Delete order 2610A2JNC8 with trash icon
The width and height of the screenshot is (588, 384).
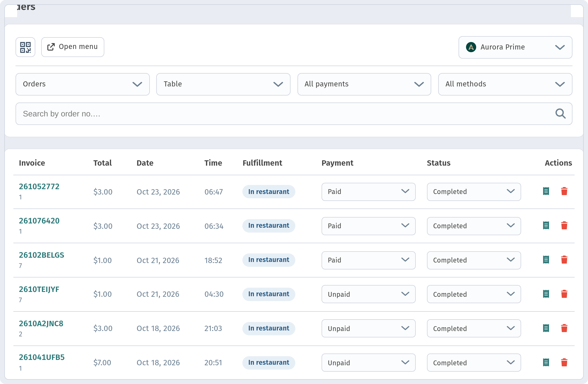[564, 328]
